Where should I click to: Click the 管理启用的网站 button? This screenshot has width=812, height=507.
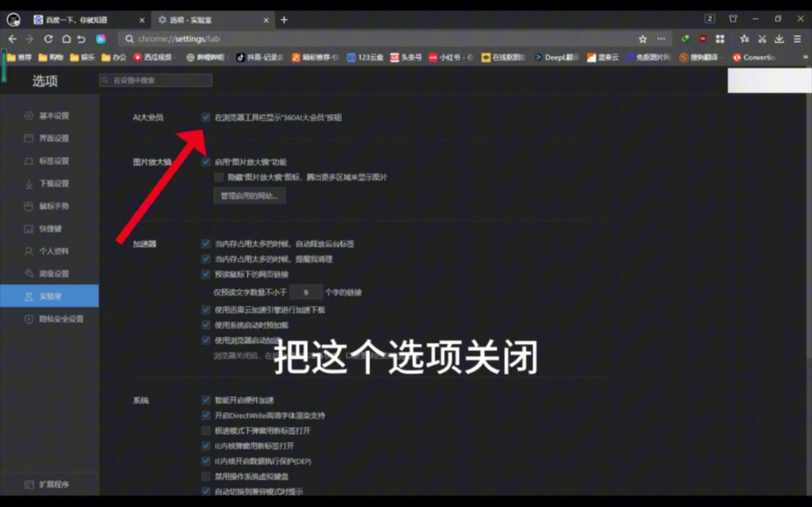pyautogui.click(x=249, y=196)
